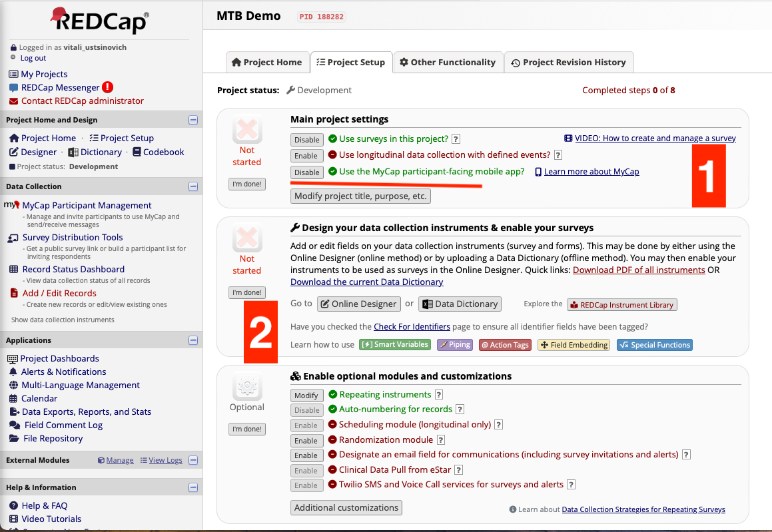The width and height of the screenshot is (772, 532).
Task: Click the green Smart Variables tag
Action: (x=395, y=344)
